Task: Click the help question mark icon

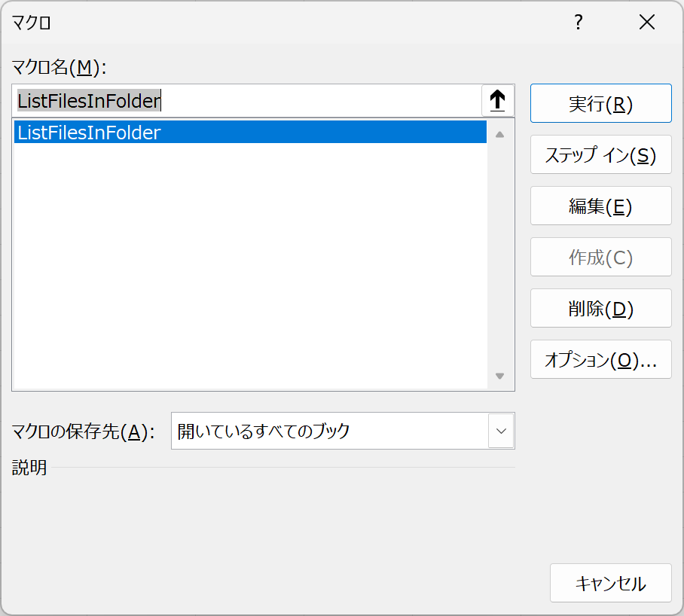Action: (579, 22)
